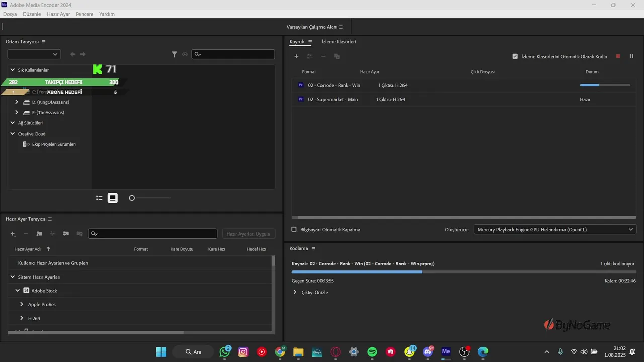Select the Kuyruk tab
644x362 pixels.
[297, 42]
